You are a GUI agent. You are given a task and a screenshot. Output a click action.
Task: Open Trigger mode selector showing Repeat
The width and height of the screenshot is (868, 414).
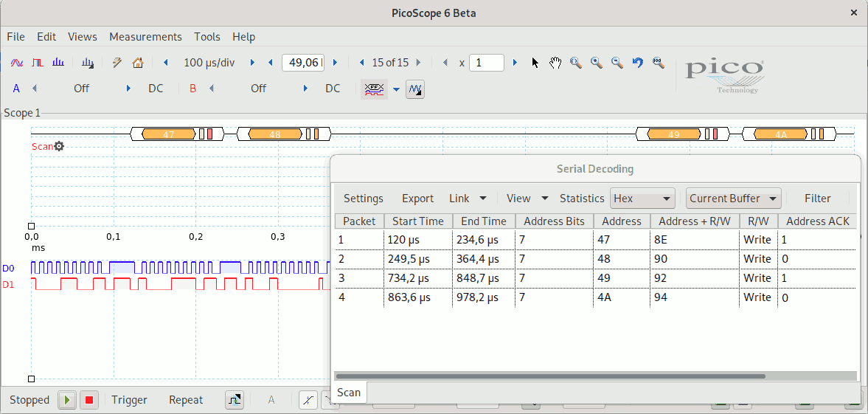point(186,399)
